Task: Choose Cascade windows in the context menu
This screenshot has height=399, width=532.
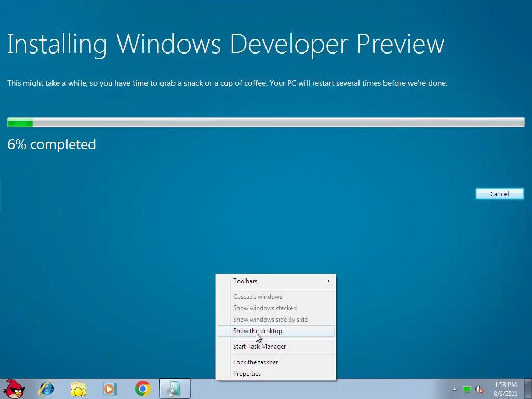Action: point(275,297)
